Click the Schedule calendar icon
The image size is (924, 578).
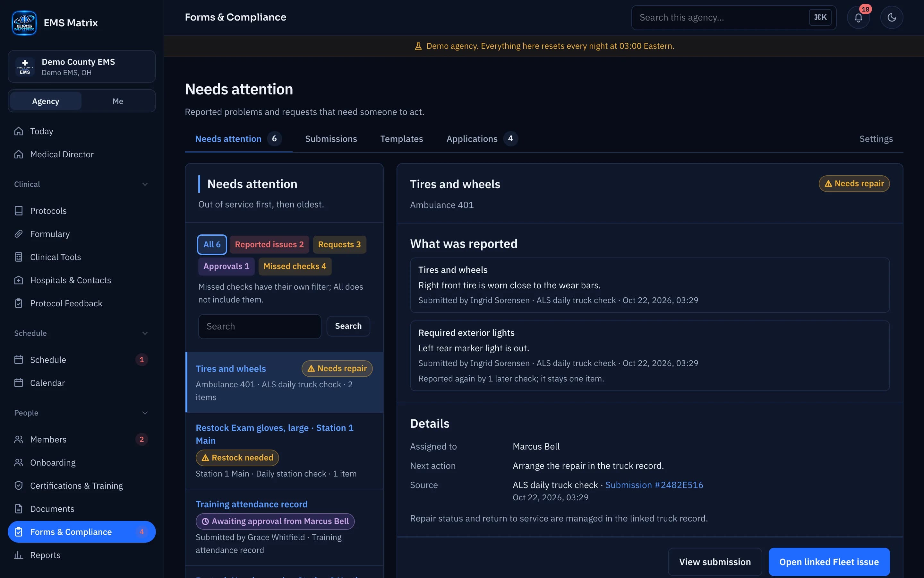coord(19,360)
